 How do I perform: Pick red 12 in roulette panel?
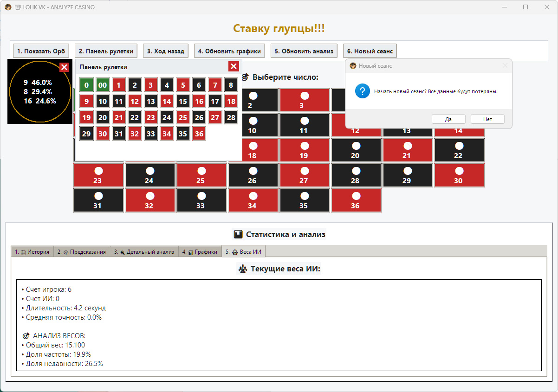coord(135,101)
